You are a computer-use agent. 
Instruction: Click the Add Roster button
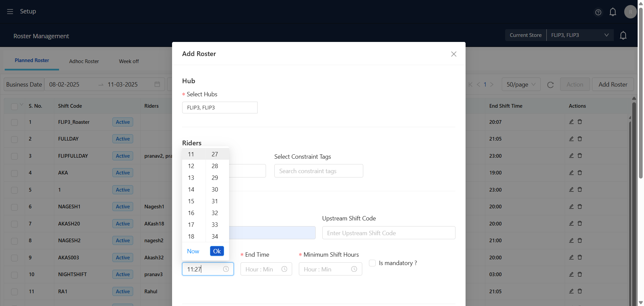tap(613, 85)
